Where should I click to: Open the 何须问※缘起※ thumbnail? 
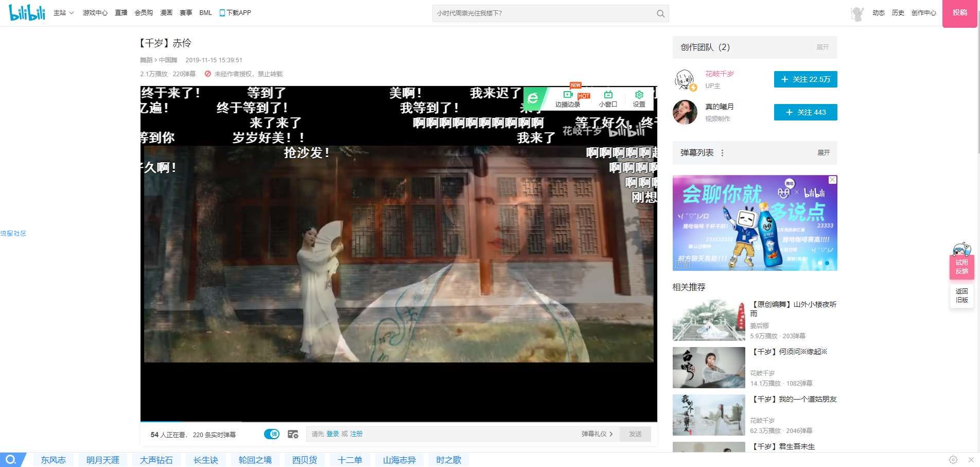709,368
